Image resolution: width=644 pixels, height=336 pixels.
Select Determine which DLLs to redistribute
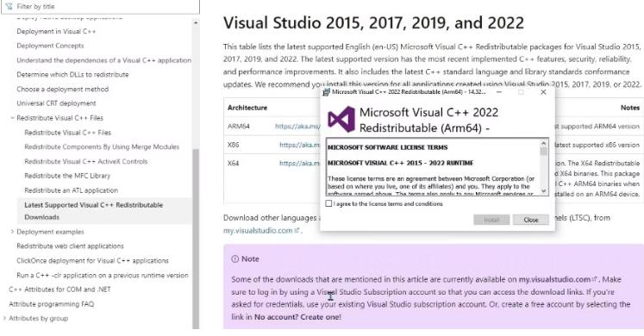click(x=72, y=75)
